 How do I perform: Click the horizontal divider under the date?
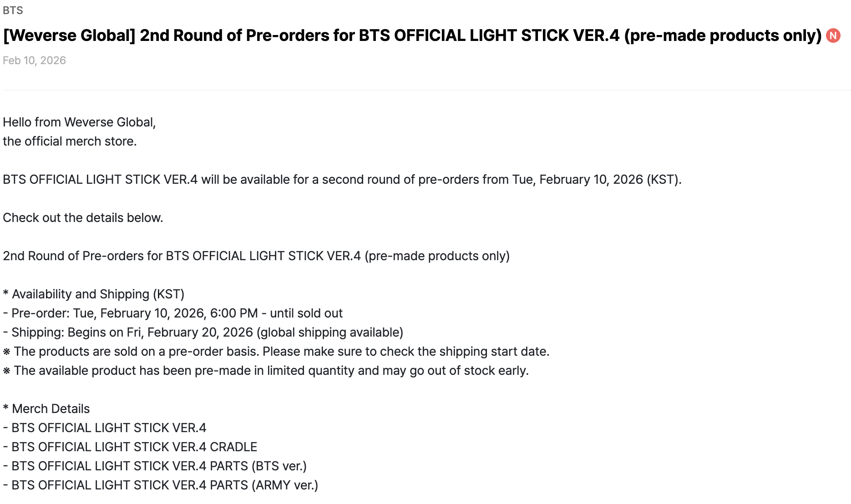(425, 90)
